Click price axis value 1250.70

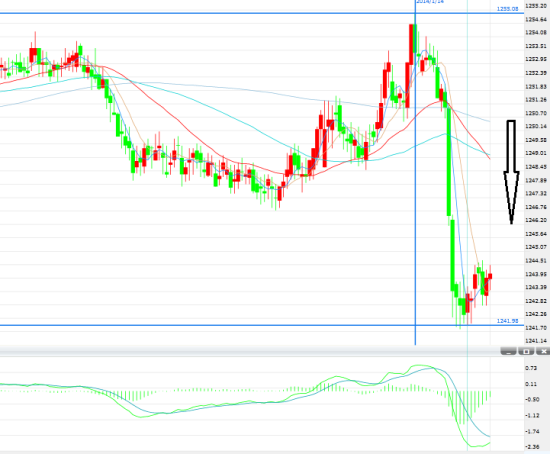pyautogui.click(x=536, y=113)
